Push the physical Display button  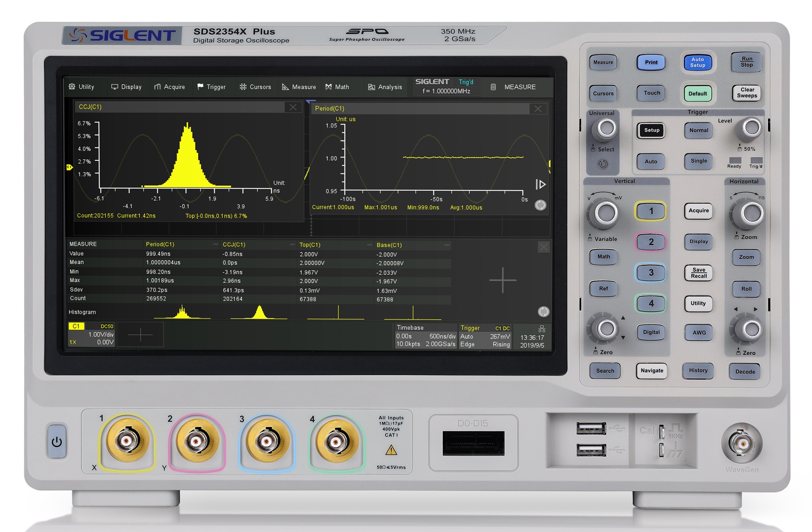(698, 241)
